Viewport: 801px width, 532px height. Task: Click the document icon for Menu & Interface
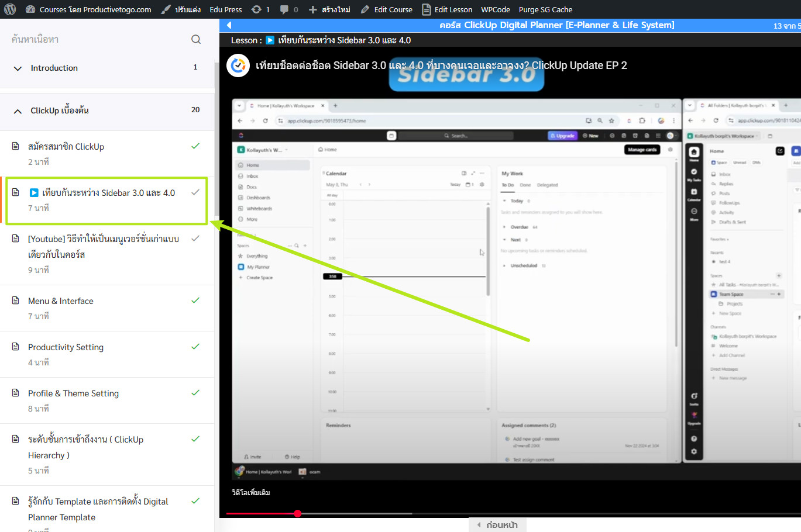16,300
